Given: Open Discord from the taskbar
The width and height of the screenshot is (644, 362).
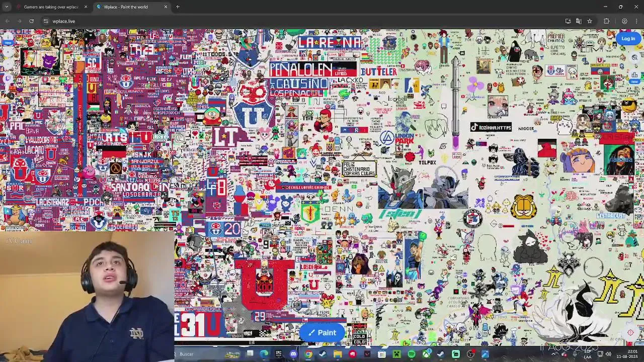Looking at the screenshot, I should point(293,354).
